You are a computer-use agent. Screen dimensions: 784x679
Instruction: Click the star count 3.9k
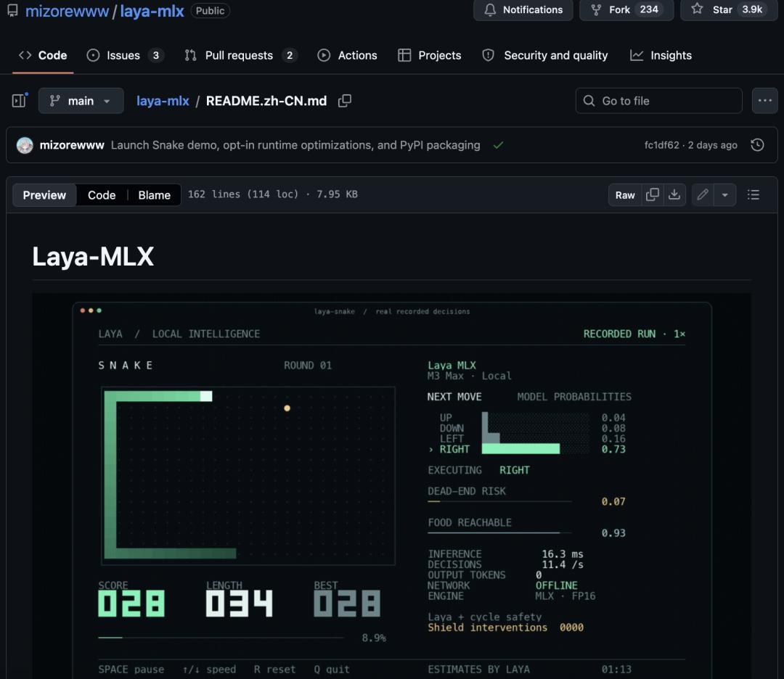pyautogui.click(x=752, y=9)
